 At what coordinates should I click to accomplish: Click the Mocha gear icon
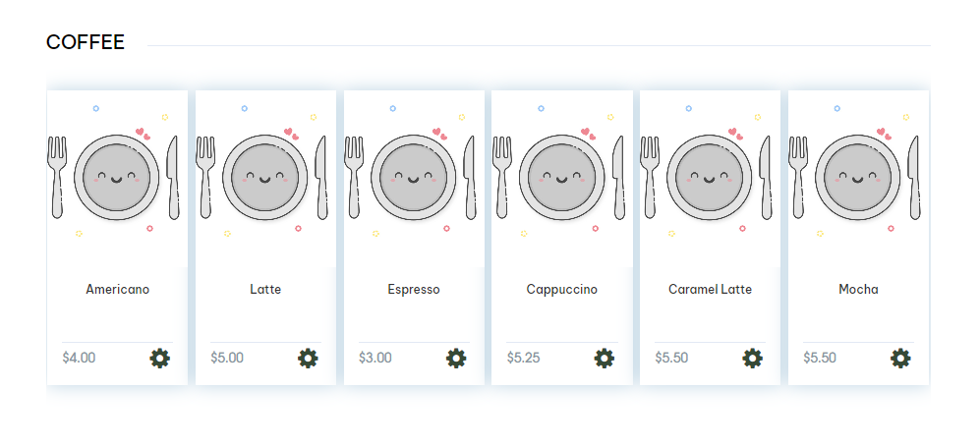[x=900, y=359]
